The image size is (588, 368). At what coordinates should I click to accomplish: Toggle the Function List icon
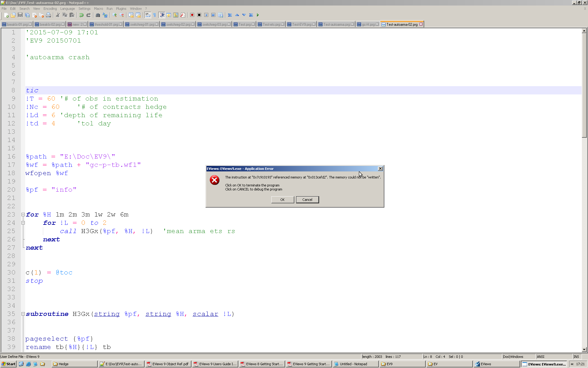click(x=183, y=15)
